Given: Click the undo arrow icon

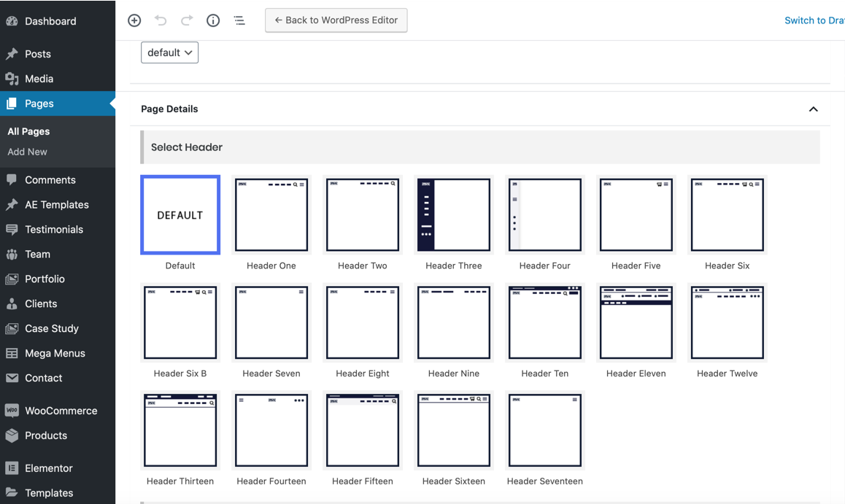Looking at the screenshot, I should (x=161, y=20).
